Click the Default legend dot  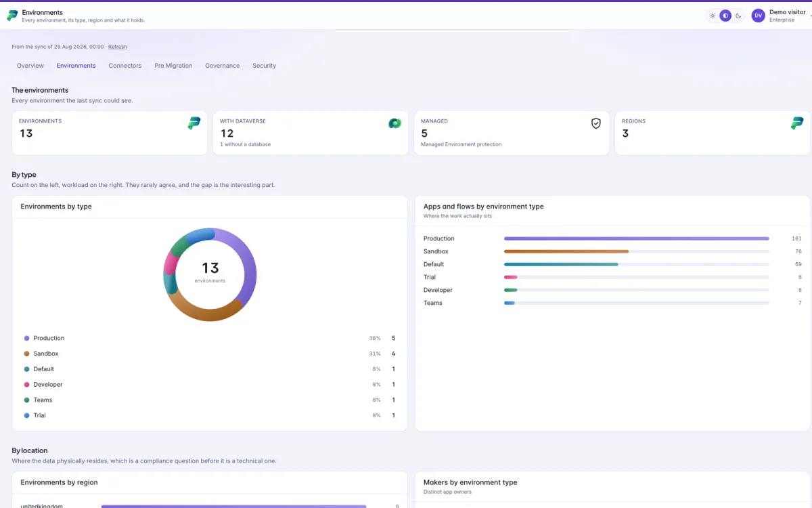[x=27, y=369]
